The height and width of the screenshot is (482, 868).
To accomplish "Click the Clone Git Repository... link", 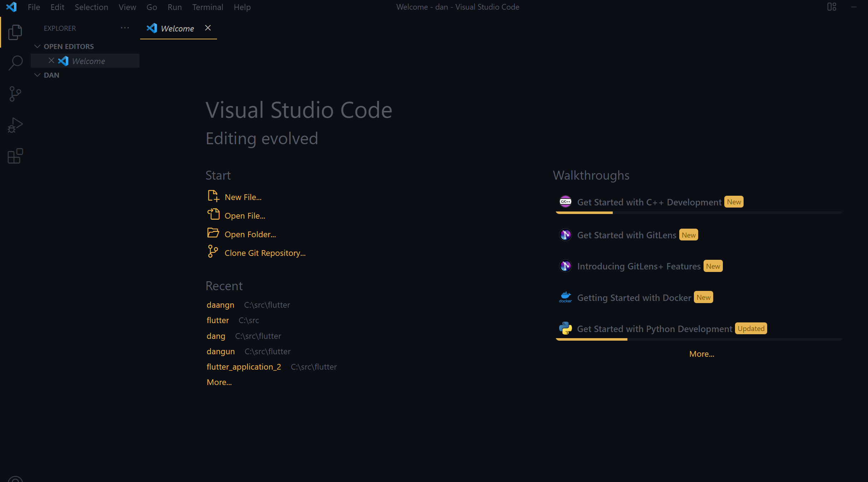I will click(265, 253).
